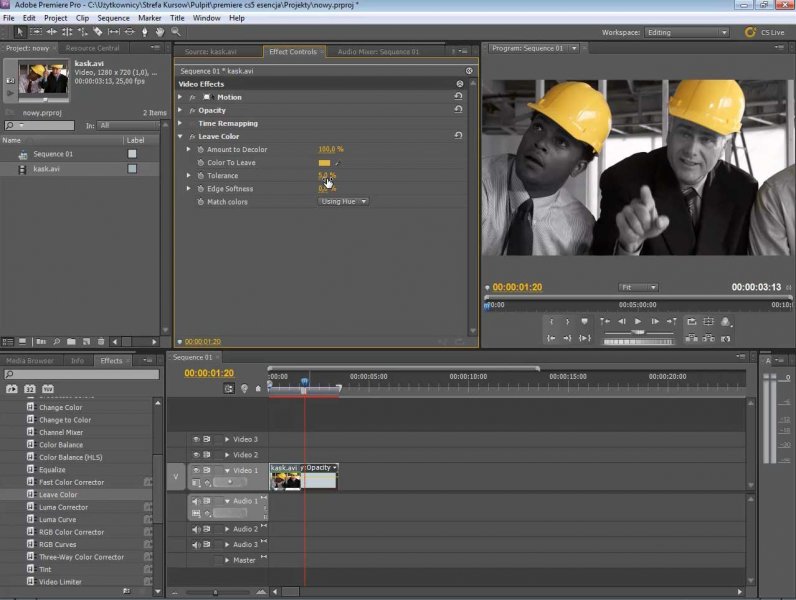
Task: Expand the Opacity effect properties
Action: [x=180, y=110]
